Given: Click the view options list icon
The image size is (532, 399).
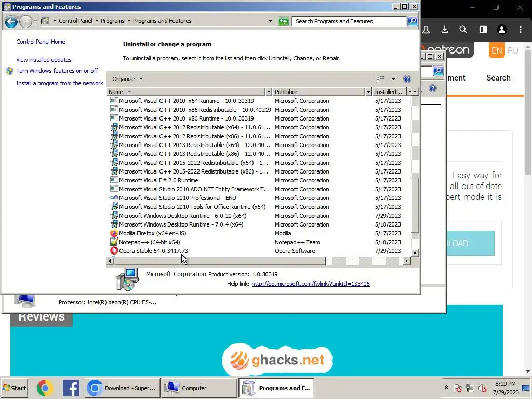Looking at the screenshot, I should (381, 79).
